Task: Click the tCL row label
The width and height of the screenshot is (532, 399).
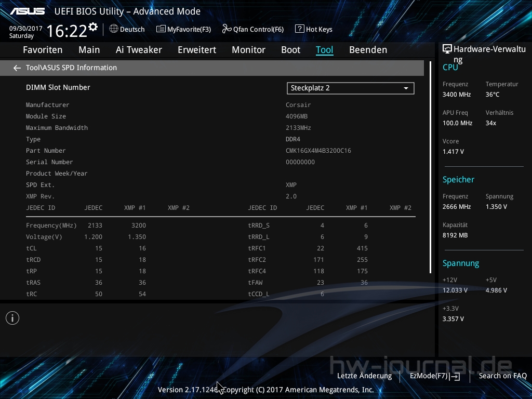Action: point(31,248)
